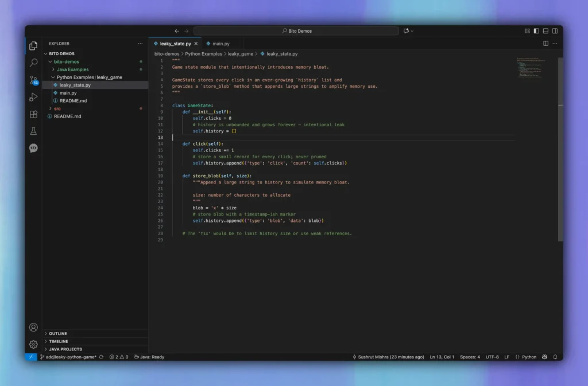588x386 pixels.
Task: Open the Run and Debug view
Action: click(33, 97)
